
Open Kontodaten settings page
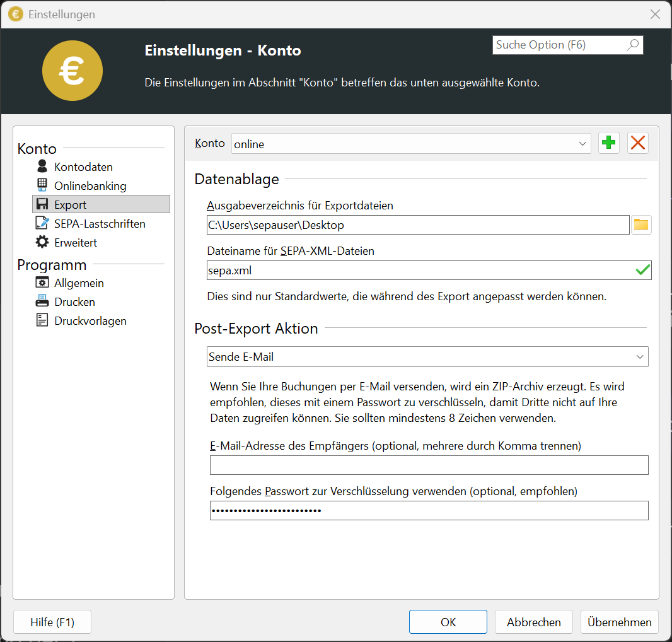84,167
